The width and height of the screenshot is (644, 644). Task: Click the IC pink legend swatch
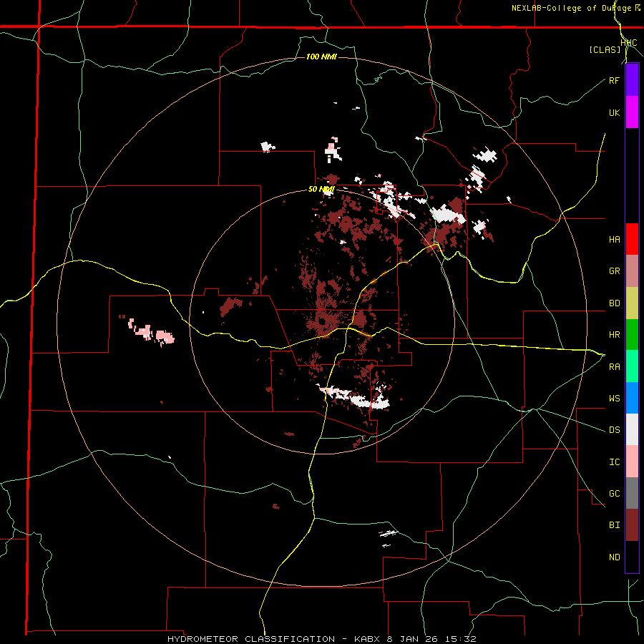(632, 462)
